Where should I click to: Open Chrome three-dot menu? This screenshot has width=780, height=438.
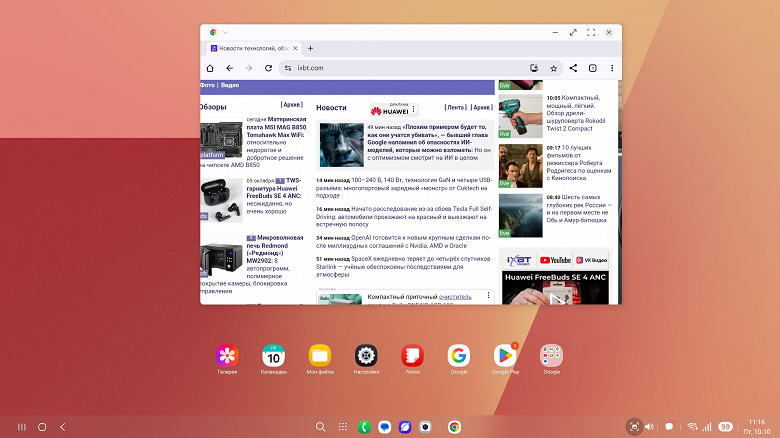tap(612, 68)
